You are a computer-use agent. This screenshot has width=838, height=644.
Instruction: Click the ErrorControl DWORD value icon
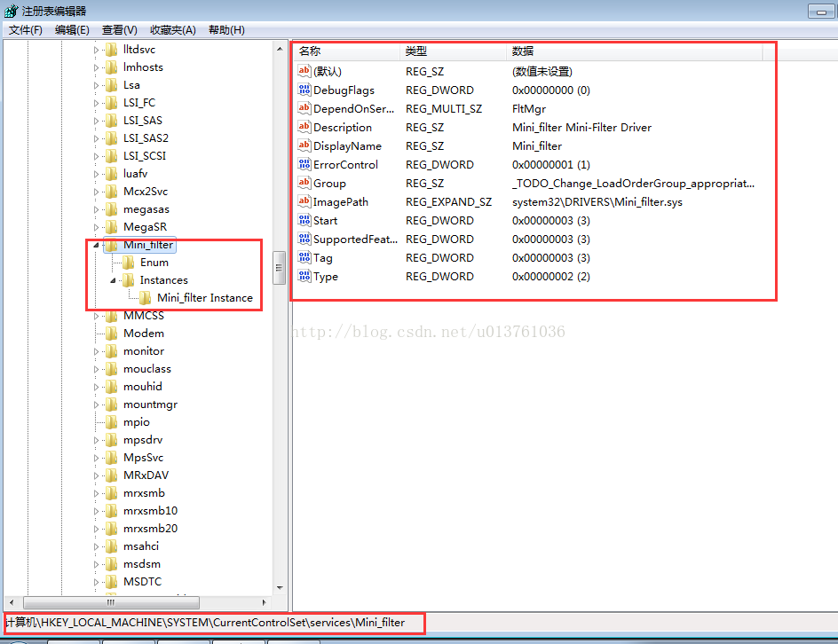[304, 164]
